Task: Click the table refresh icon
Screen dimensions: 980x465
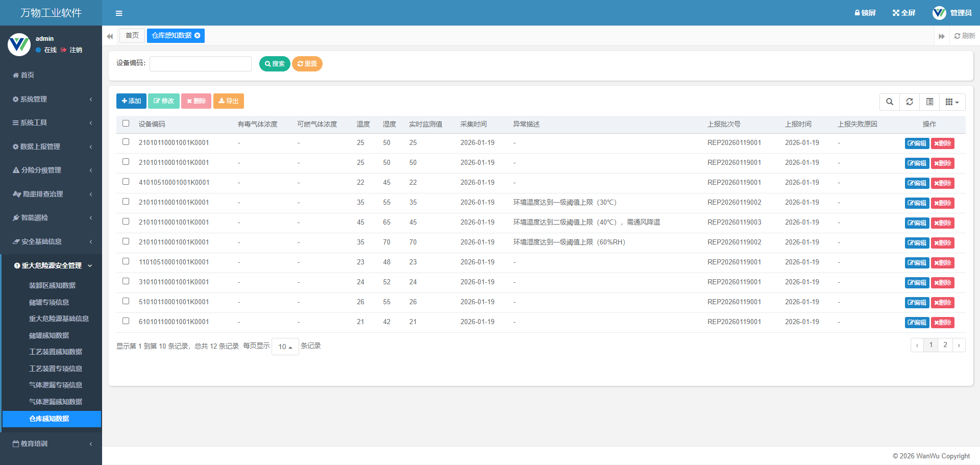Action: pyautogui.click(x=910, y=102)
